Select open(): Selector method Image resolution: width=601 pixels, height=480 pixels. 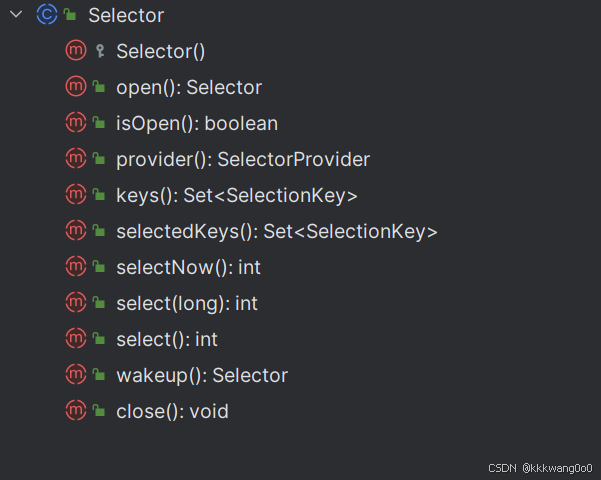pyautogui.click(x=189, y=87)
